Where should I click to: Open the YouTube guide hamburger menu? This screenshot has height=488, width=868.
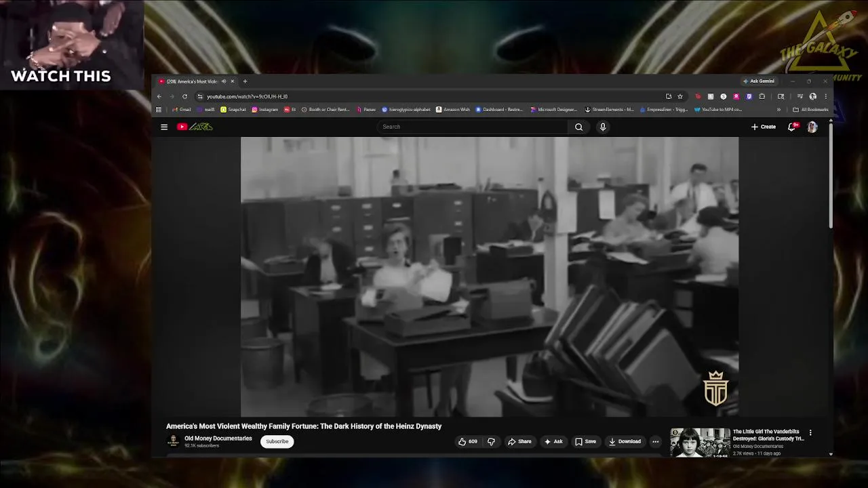(x=164, y=127)
